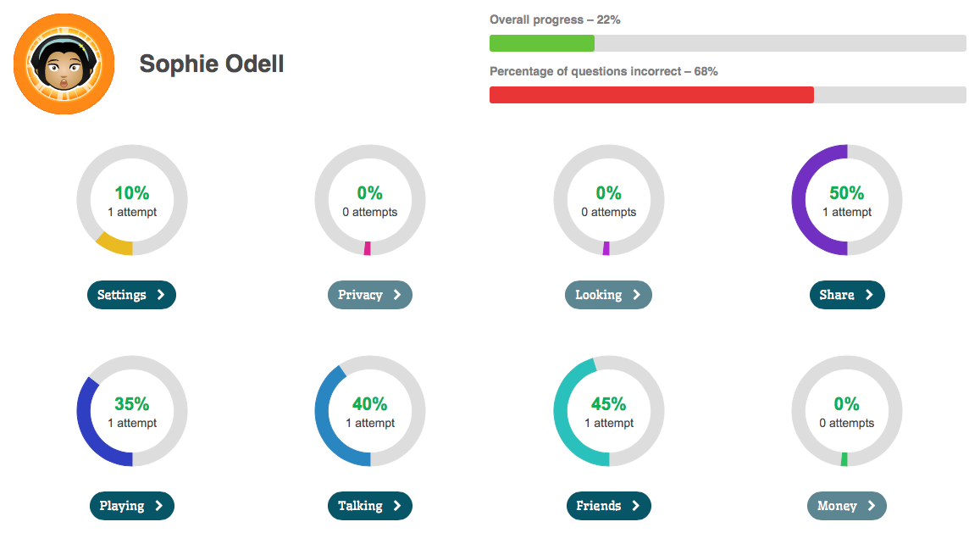Click the Friends 45% teal progress ring
980x544 pixels.
(x=609, y=411)
